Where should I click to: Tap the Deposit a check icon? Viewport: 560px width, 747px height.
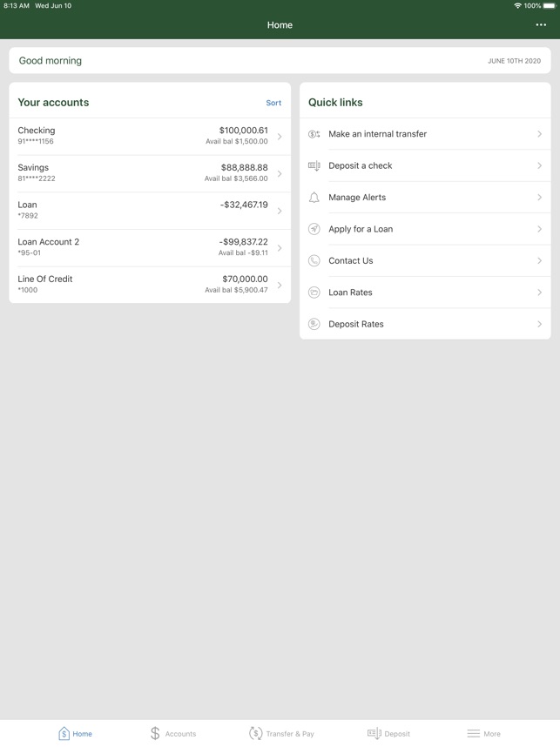click(314, 165)
